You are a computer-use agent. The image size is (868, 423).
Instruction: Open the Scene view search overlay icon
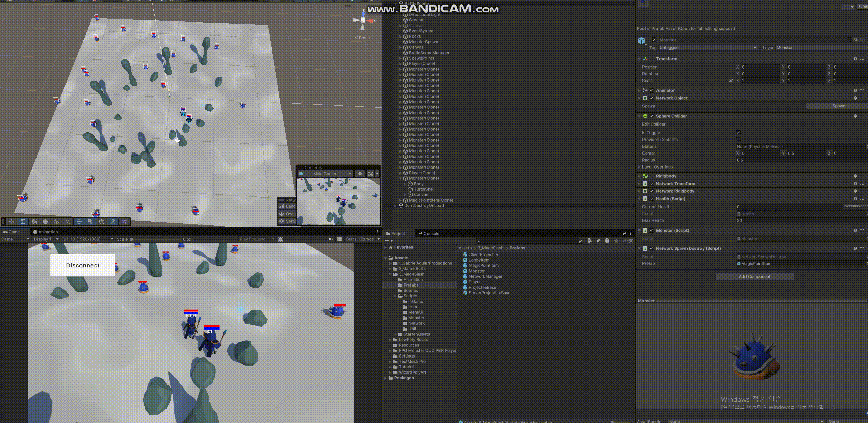(68, 222)
